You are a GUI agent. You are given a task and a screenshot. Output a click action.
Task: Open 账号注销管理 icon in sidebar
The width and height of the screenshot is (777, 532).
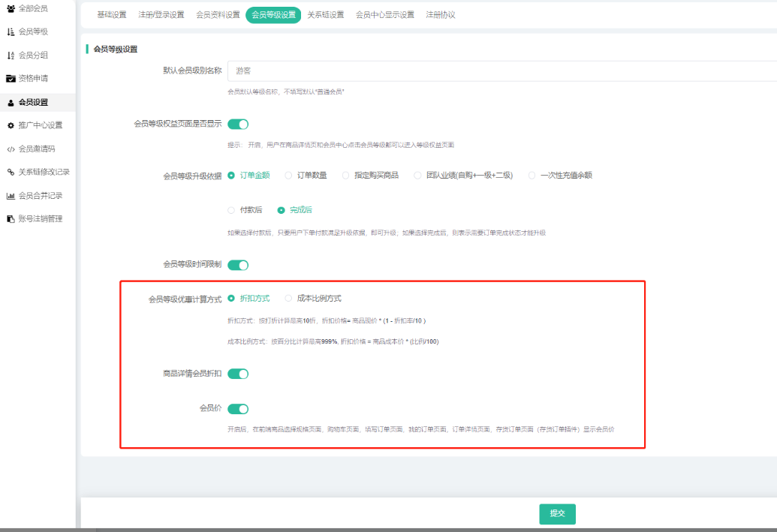click(11, 219)
